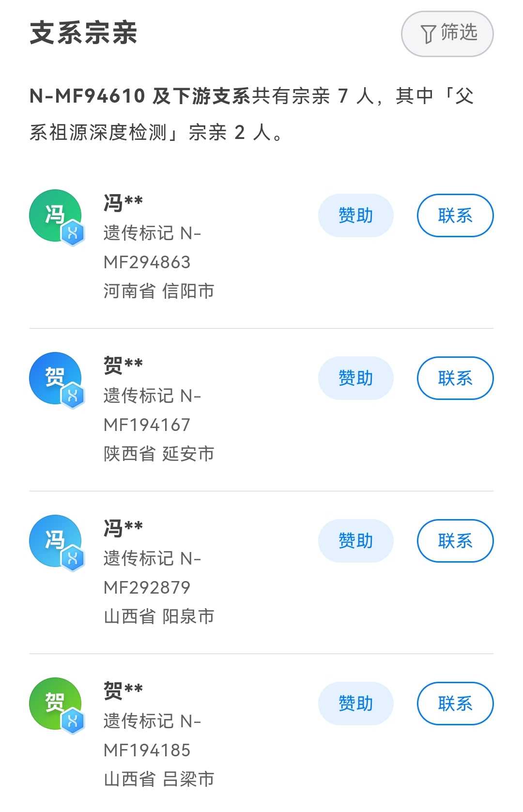Open genetic marker N-MF294863 entry
Viewport: 523px width, 812px height.
pyautogui.click(x=152, y=248)
